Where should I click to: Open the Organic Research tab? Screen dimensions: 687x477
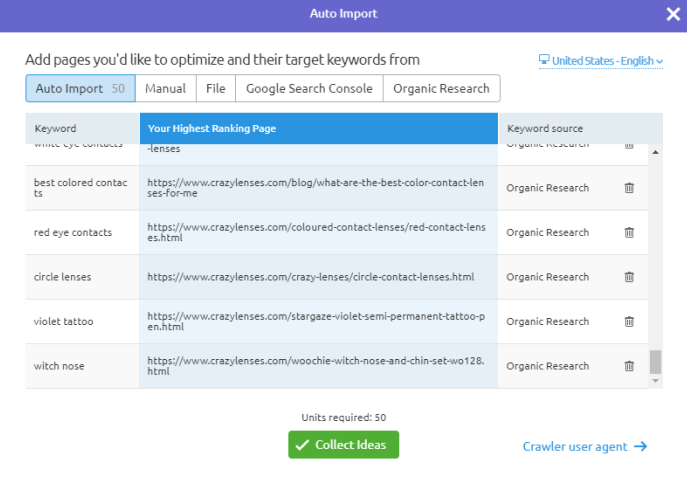[x=441, y=88]
